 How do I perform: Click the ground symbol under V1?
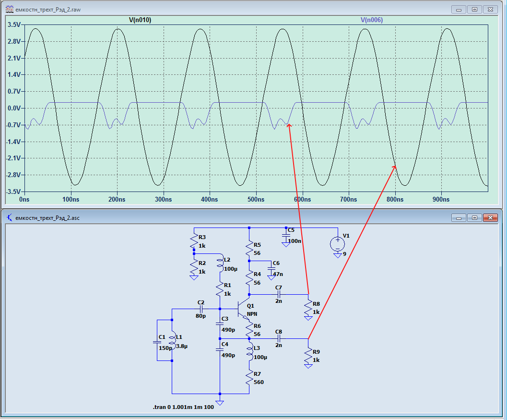[338, 255]
